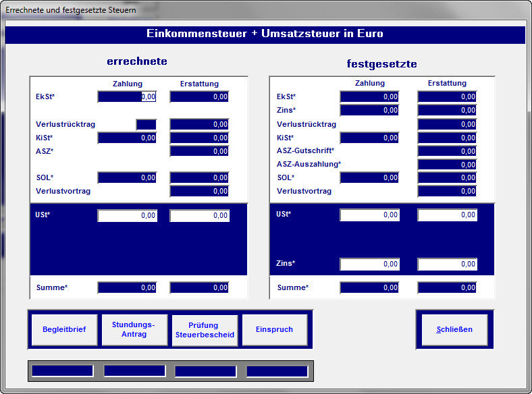Click the Stundungs-Antrag button
532x394 pixels.
point(134,330)
